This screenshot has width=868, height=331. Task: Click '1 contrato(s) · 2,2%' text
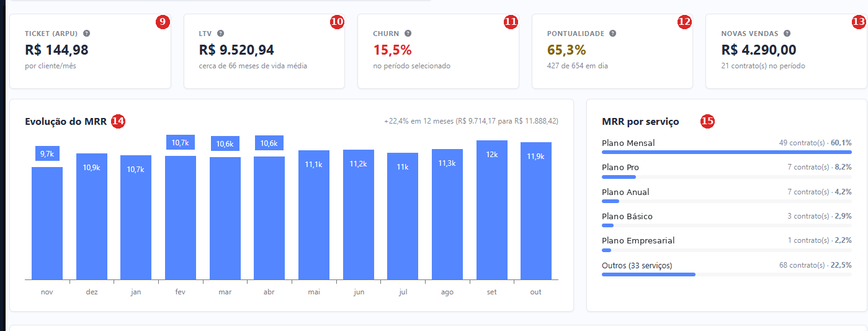tap(820, 240)
